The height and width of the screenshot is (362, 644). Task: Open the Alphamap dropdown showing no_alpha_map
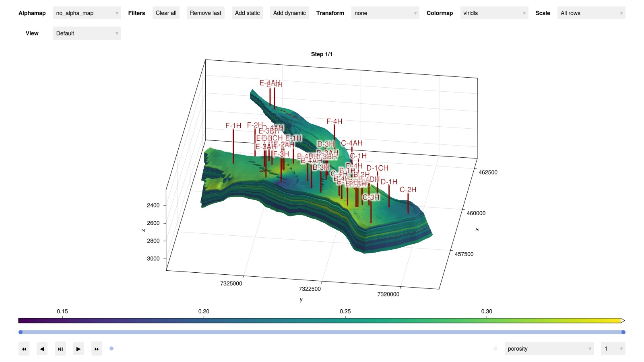click(x=87, y=13)
